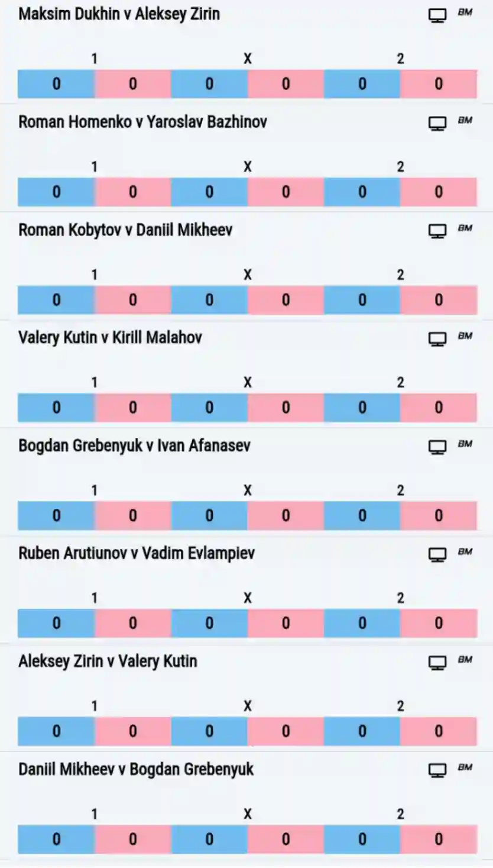The image size is (493, 868).
Task: Click BM icon for Roman Kobytov v Daniil Mikheev
Action: coord(465,228)
